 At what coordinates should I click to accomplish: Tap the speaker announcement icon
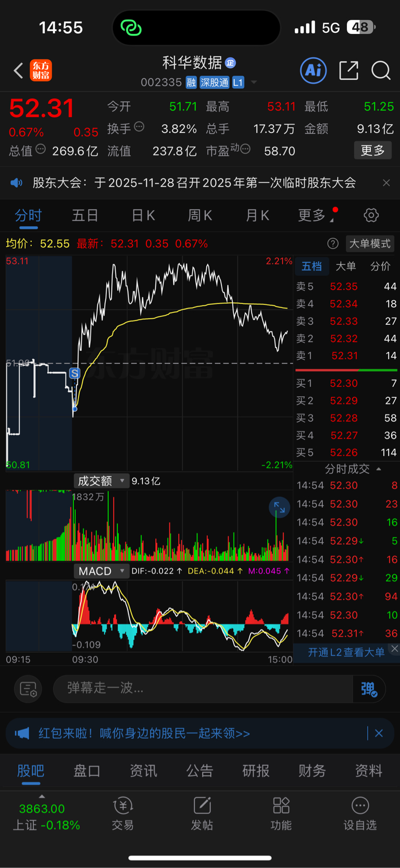[17, 183]
